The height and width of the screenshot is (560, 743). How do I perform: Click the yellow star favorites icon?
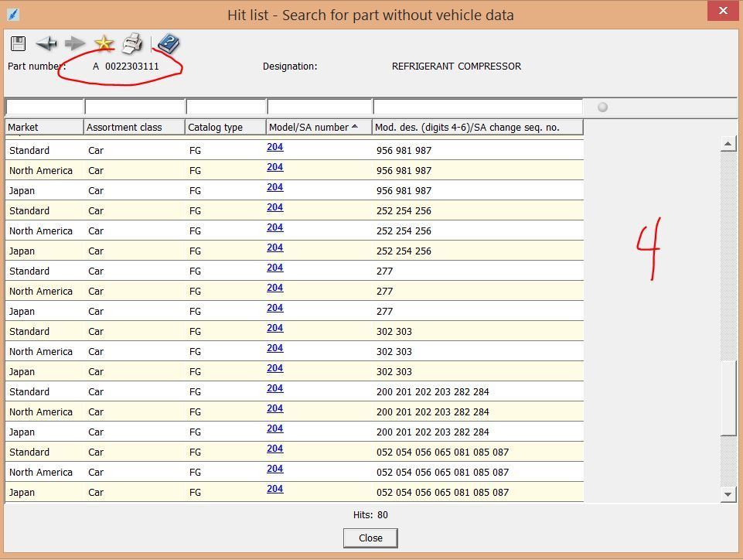click(x=104, y=44)
